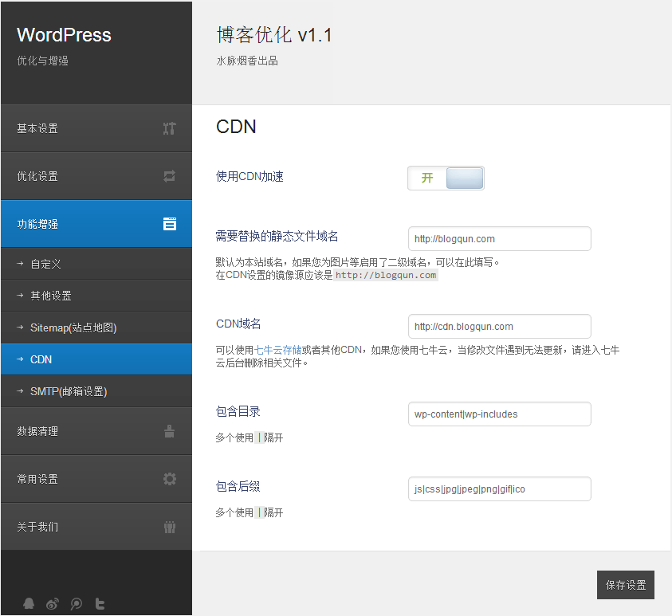Open the Weibo icon in footer
The width and height of the screenshot is (672, 616).
pos(53,603)
